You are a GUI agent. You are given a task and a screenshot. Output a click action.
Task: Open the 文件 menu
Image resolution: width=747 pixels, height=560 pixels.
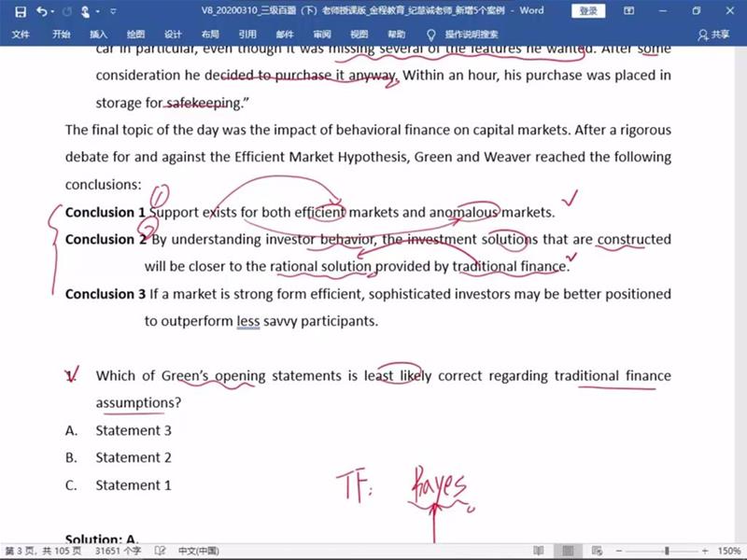[21, 35]
